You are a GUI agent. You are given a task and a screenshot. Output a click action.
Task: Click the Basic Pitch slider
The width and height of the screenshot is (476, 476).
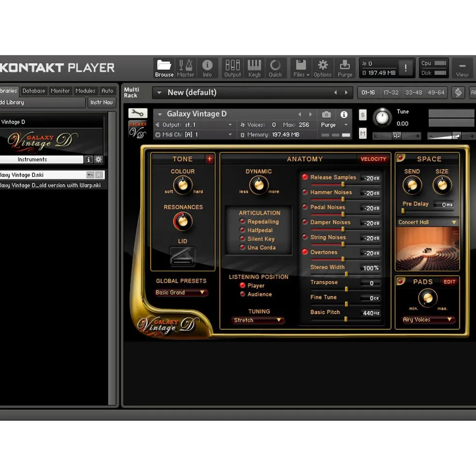tap(345, 319)
